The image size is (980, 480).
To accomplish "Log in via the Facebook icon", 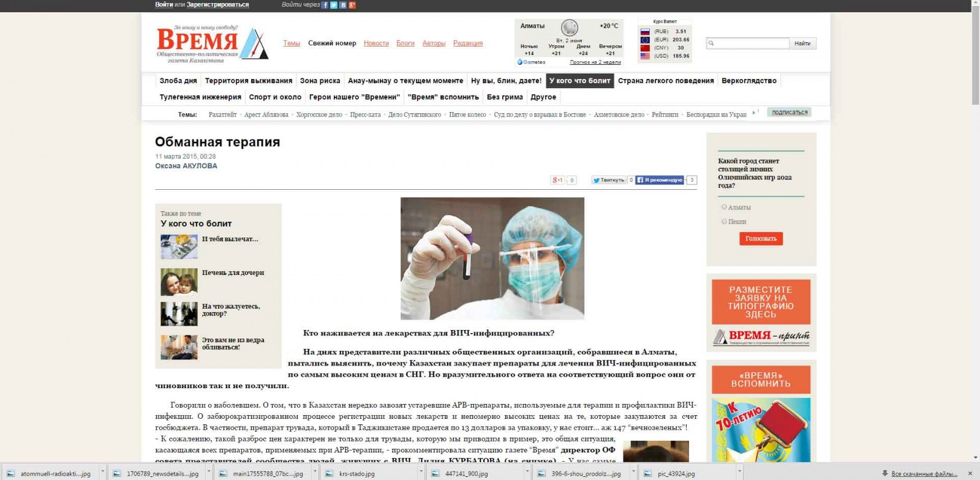I will 325,5.
